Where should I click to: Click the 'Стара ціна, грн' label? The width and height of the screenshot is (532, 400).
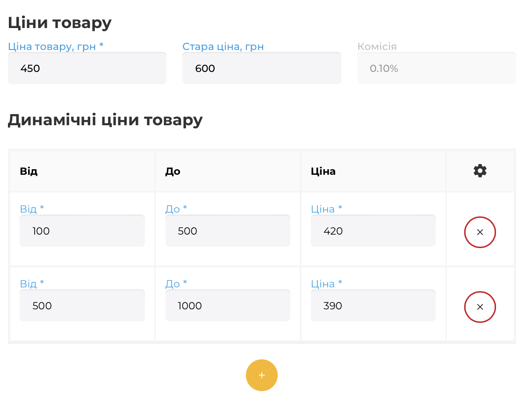(223, 46)
